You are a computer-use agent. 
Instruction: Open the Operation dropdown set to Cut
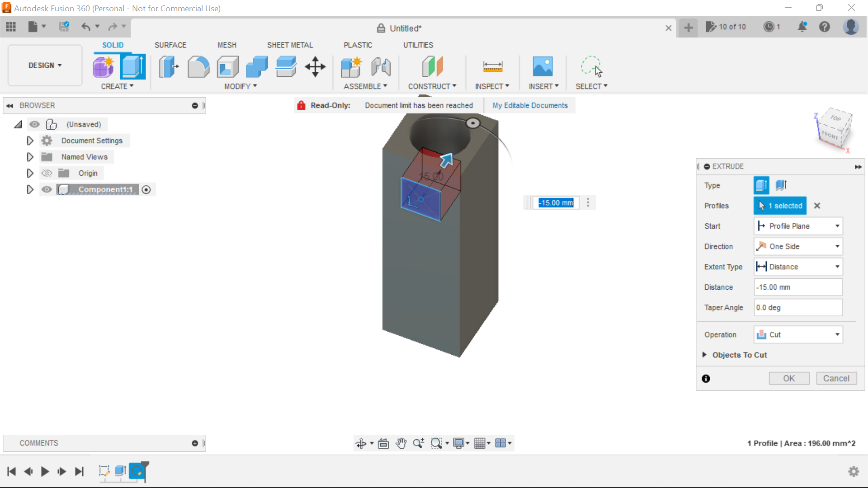coord(798,334)
